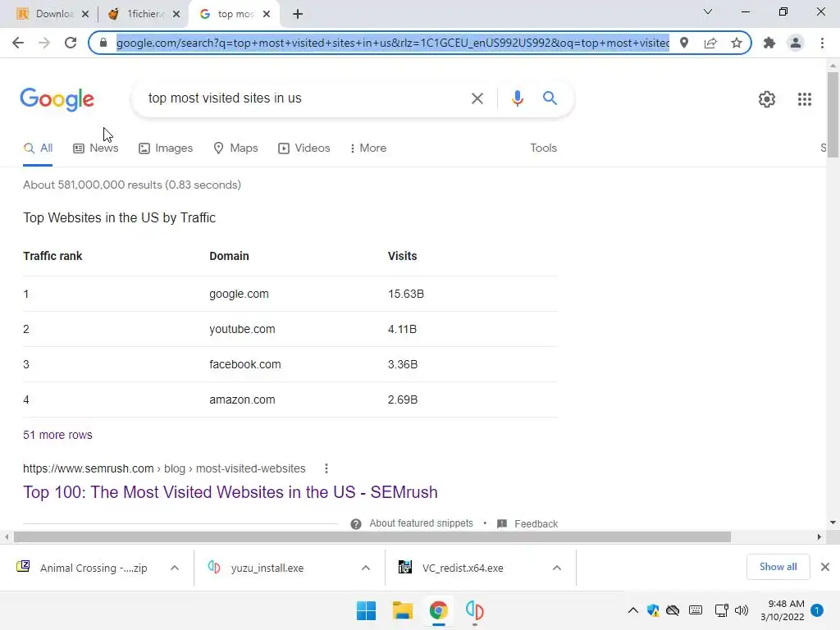Click the Chrome taskbar icon
The image size is (840, 630).
pos(438,610)
